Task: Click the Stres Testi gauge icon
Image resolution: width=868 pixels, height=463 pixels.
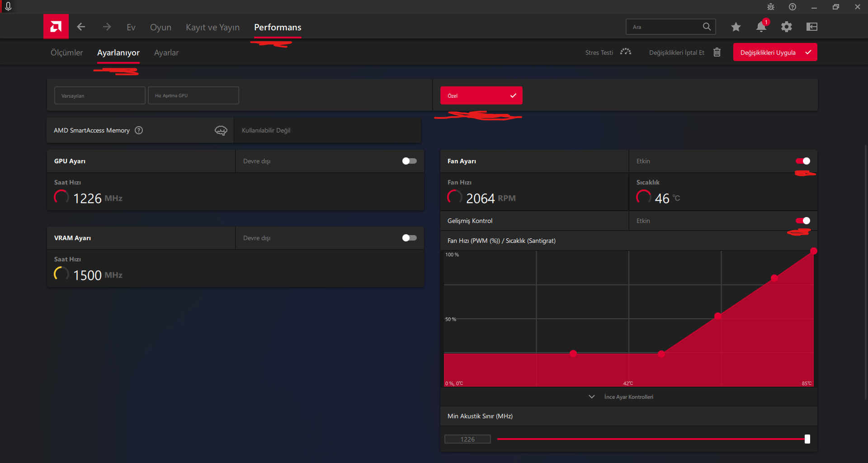Action: (626, 52)
